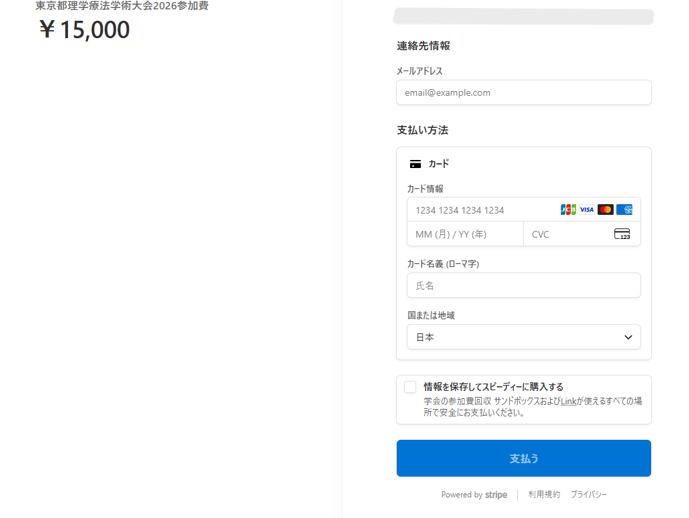This screenshot has height=518, width=689.
Task: Expand country list via chevron arrow
Action: point(628,337)
